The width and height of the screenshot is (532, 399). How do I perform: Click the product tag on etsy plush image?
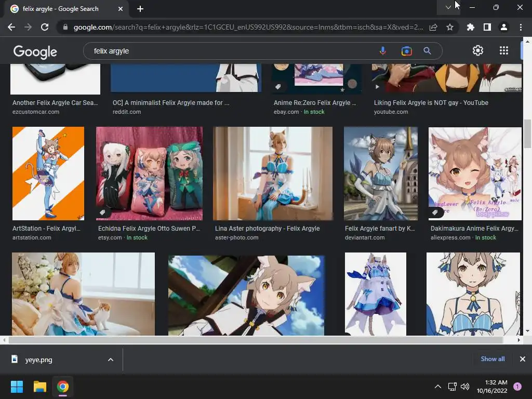tap(102, 212)
